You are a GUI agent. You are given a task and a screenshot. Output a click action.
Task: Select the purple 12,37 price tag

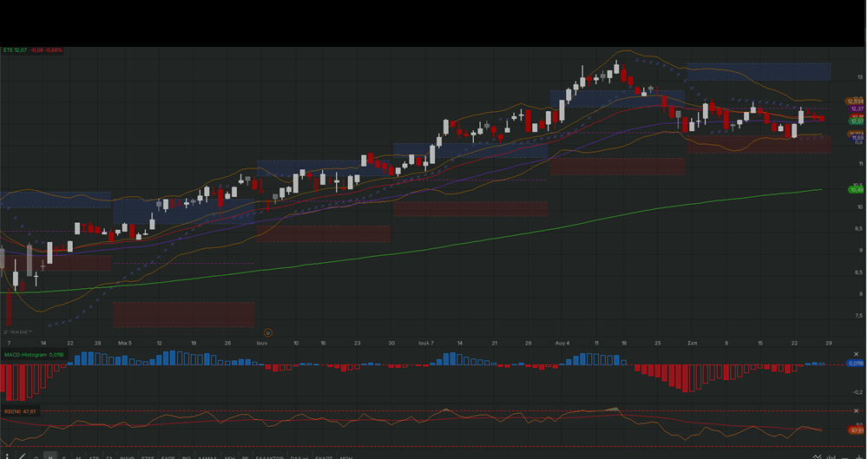[x=857, y=108]
